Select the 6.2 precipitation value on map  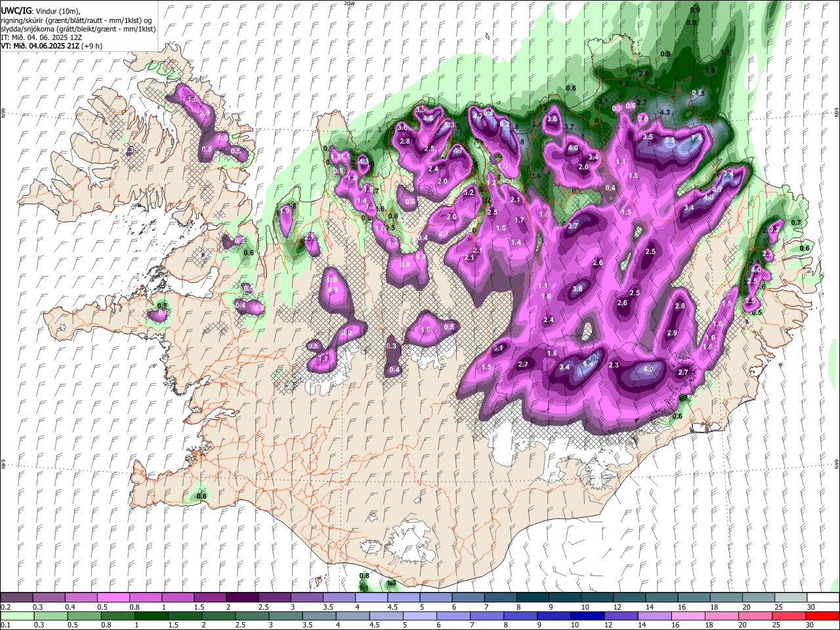(505, 124)
